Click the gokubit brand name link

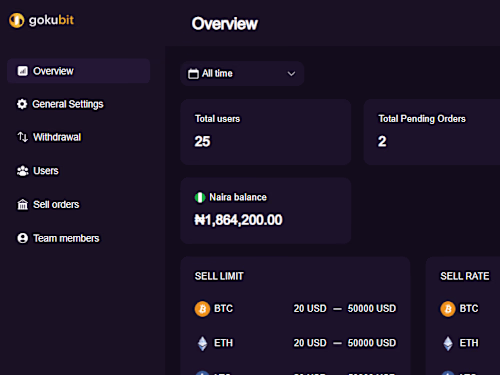click(51, 20)
